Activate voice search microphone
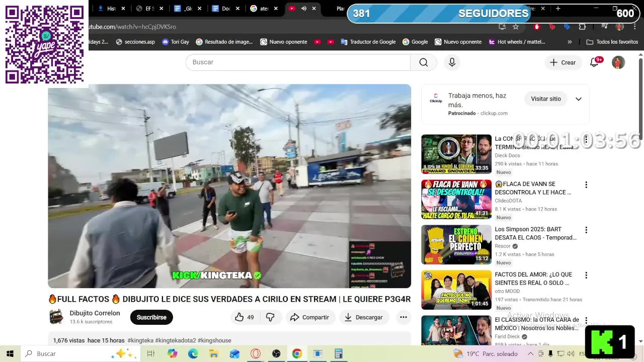The image size is (644, 362). click(x=452, y=62)
